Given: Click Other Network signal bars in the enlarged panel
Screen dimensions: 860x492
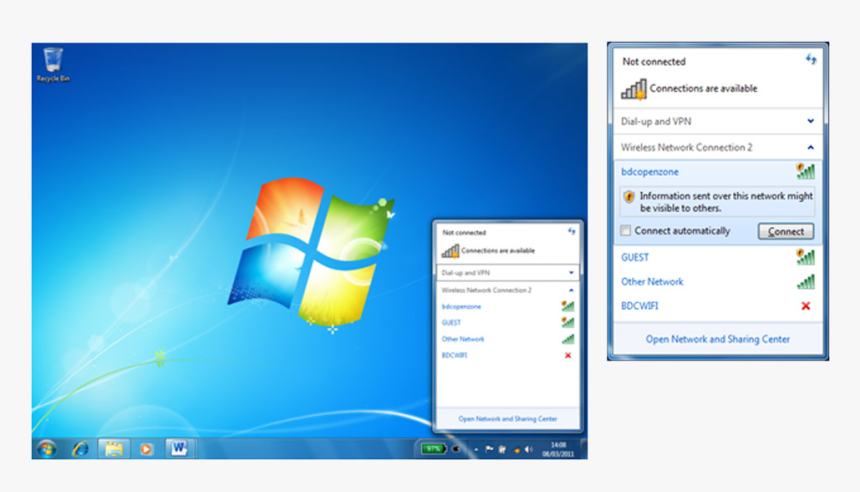Looking at the screenshot, I should pyautogui.click(x=806, y=281).
